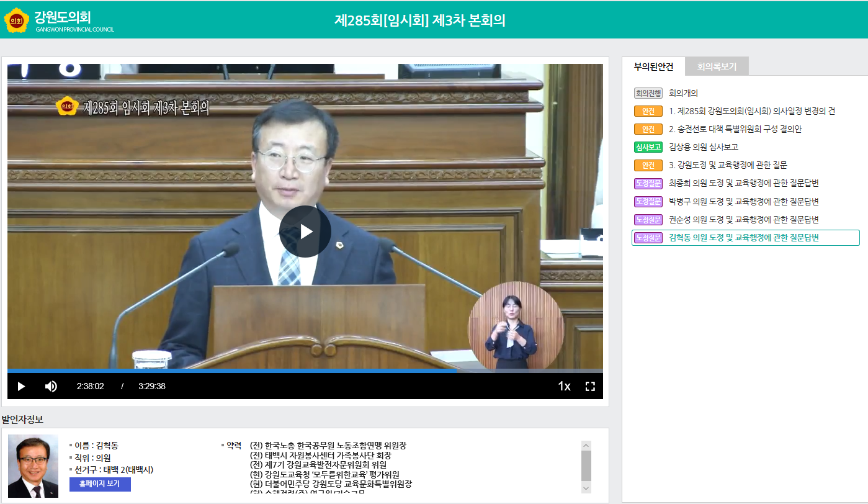
Task: Play 박병구 의원 질문답변 segment
Action: coord(743,202)
